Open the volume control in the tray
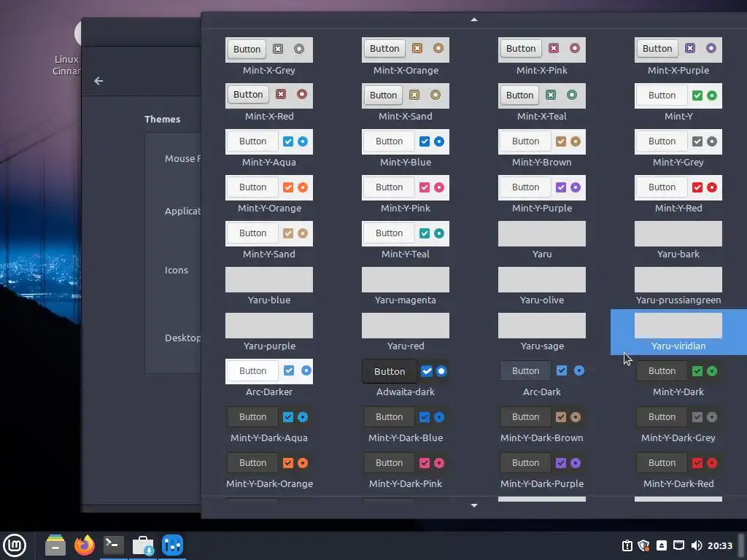747x560 pixels. [696, 545]
